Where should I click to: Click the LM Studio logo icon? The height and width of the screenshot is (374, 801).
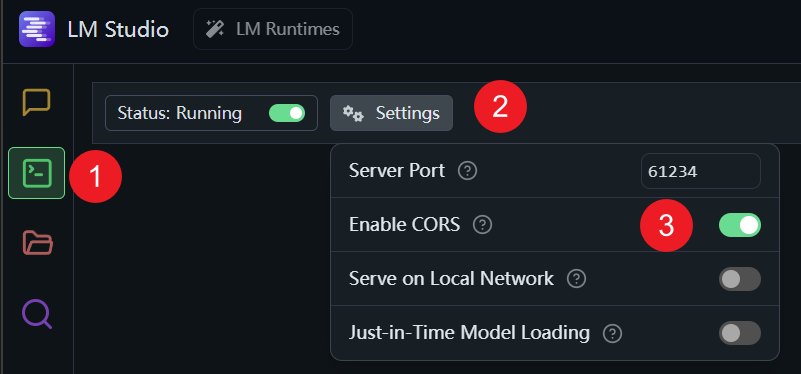[37, 29]
